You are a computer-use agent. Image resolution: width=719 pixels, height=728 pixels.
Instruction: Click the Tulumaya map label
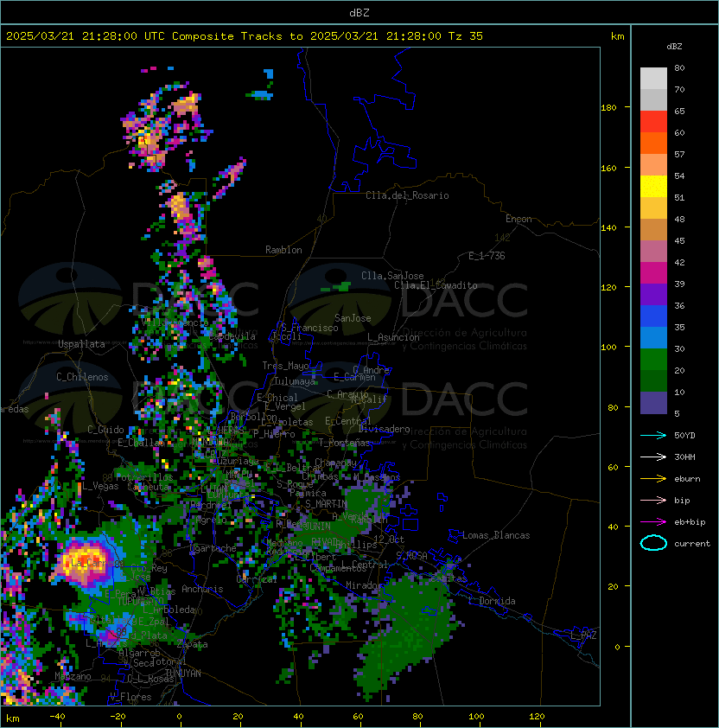(x=295, y=381)
